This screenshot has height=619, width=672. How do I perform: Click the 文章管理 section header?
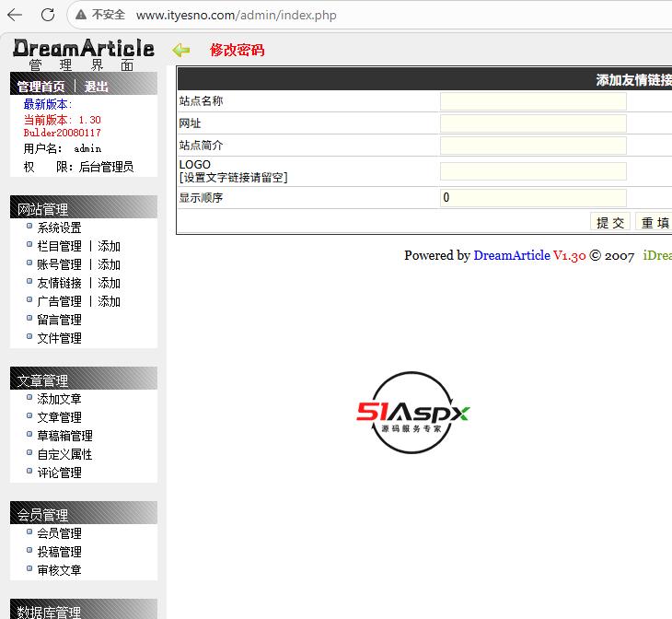tap(84, 379)
